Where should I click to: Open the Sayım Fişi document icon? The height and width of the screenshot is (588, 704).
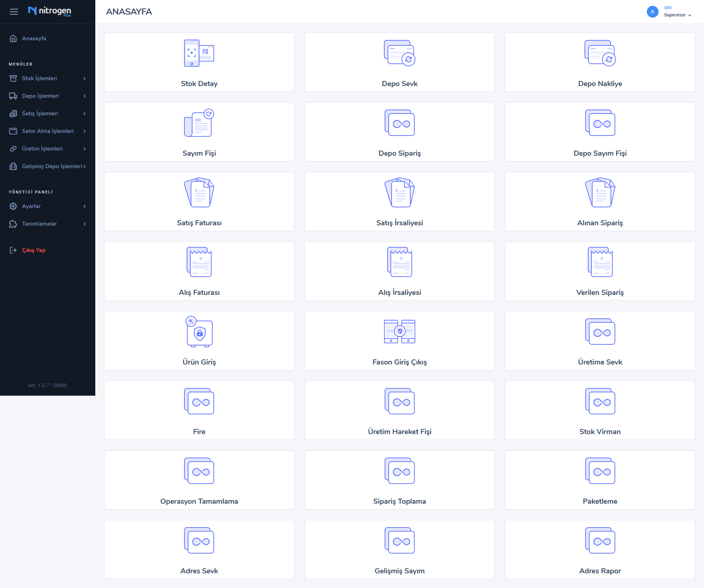tap(199, 123)
